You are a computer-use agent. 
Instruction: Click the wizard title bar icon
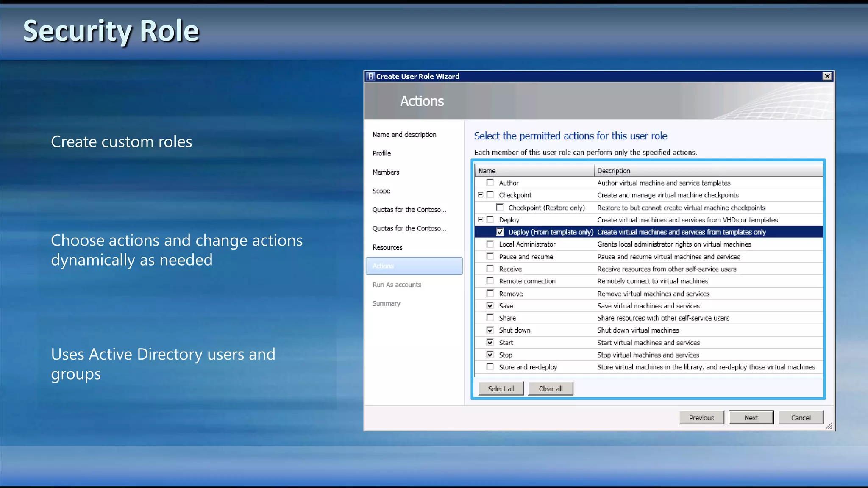point(370,76)
